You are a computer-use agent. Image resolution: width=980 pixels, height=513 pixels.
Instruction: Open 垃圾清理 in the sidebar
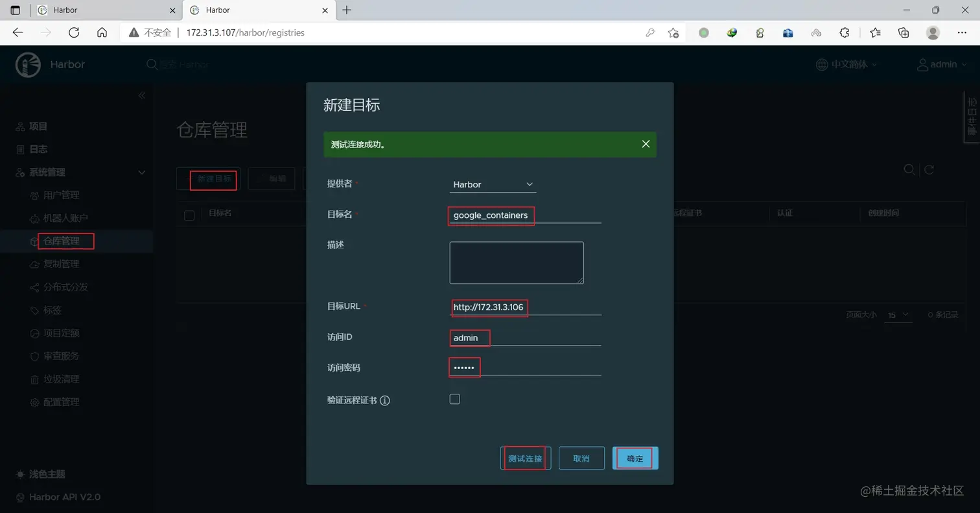coord(61,379)
